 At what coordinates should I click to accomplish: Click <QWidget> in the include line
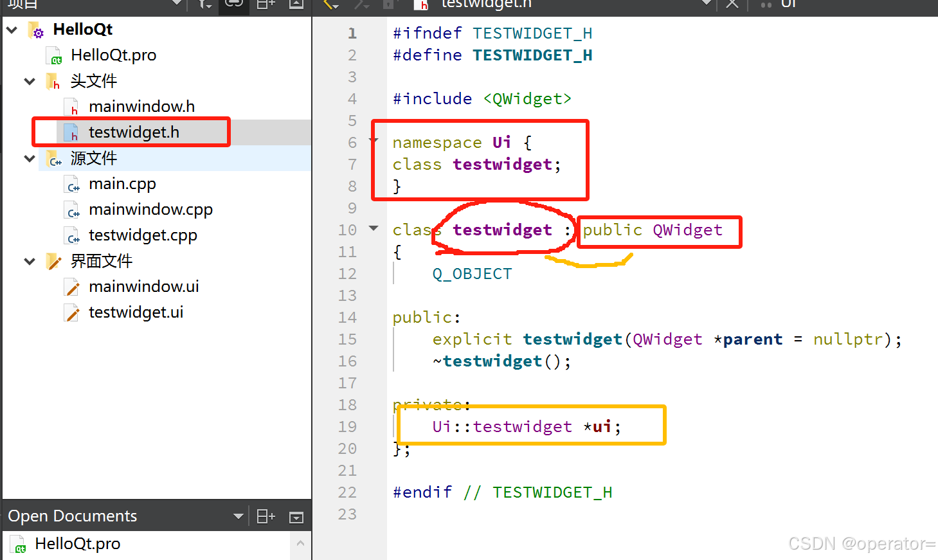[527, 99]
